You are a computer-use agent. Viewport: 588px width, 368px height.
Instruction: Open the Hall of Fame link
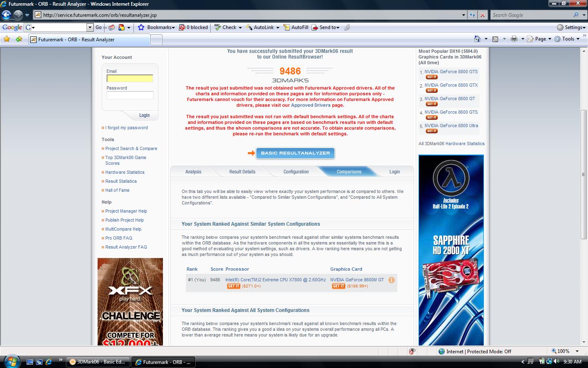(x=117, y=190)
